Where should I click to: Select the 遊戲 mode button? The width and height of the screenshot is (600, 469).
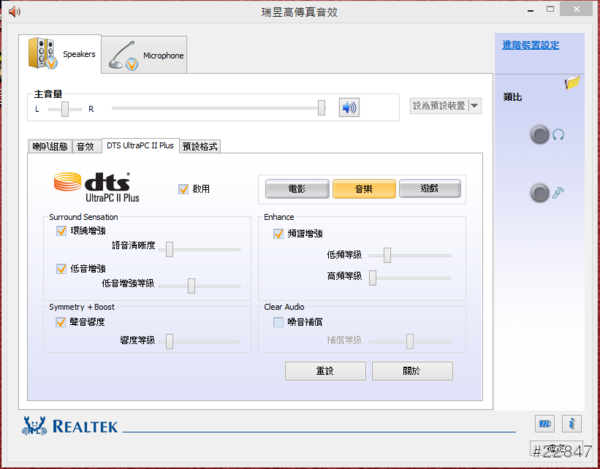(429, 189)
